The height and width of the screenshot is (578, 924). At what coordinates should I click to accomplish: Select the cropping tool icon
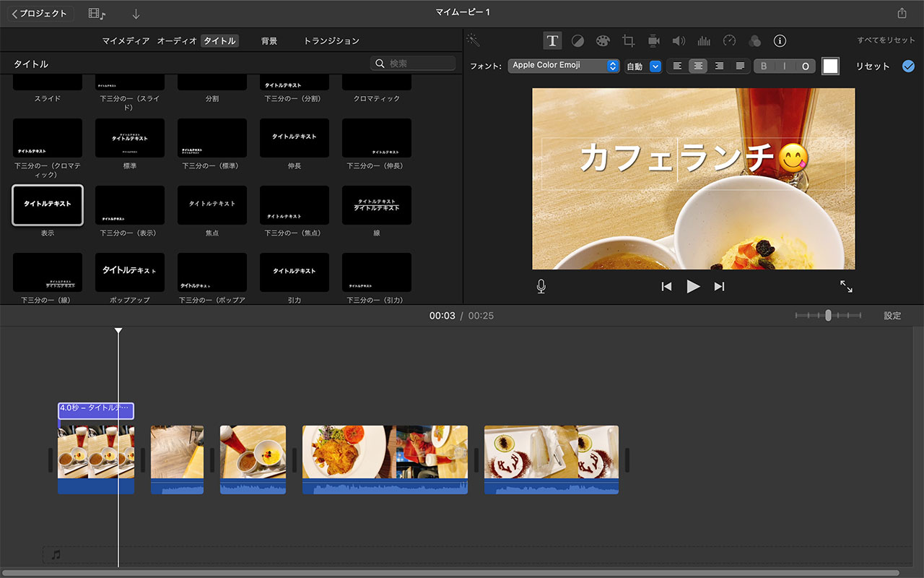(629, 41)
